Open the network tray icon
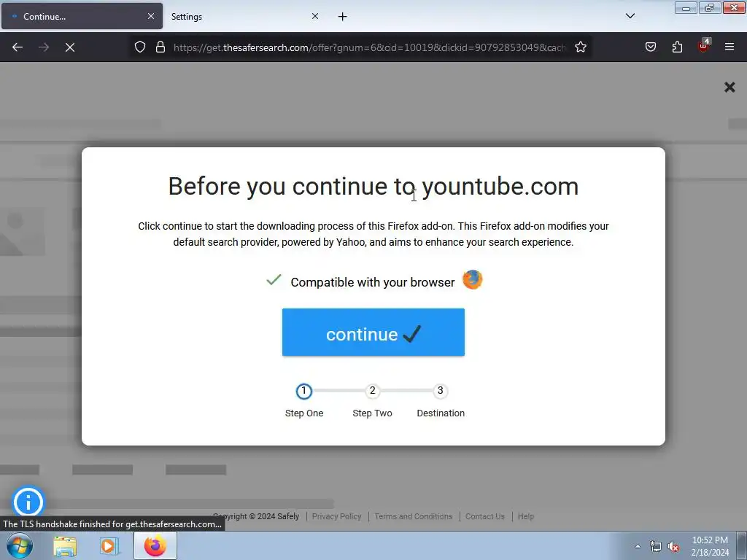Viewport: 747px width, 560px height. pos(656,546)
